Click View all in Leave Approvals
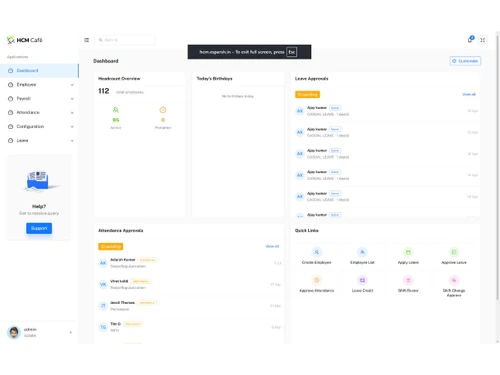Image resolution: width=500 pixels, height=375 pixels. [469, 94]
